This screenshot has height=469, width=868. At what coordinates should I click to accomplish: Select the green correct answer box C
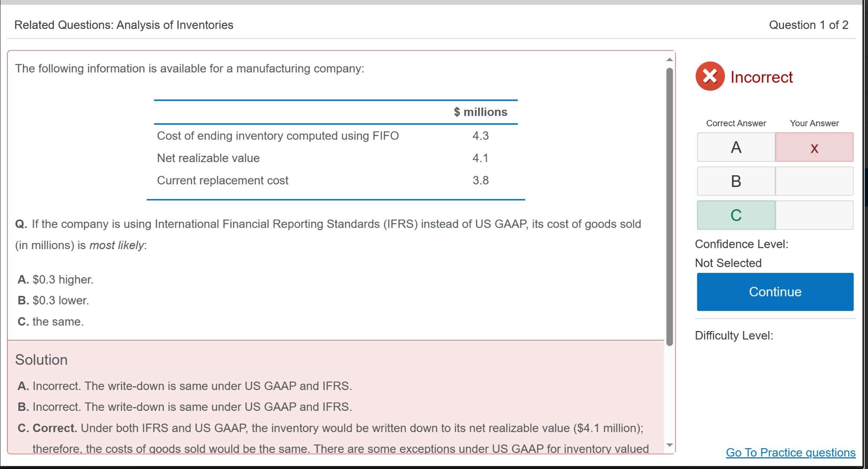point(736,215)
